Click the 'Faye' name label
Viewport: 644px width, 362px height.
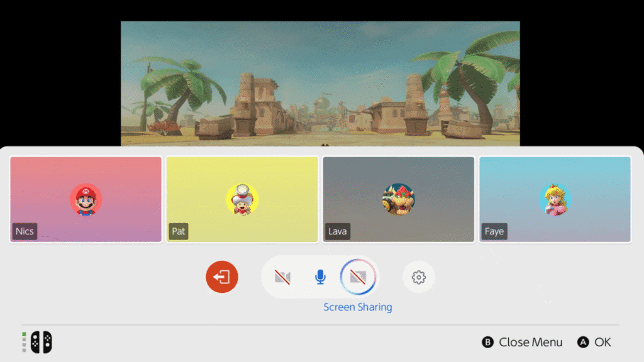(494, 231)
